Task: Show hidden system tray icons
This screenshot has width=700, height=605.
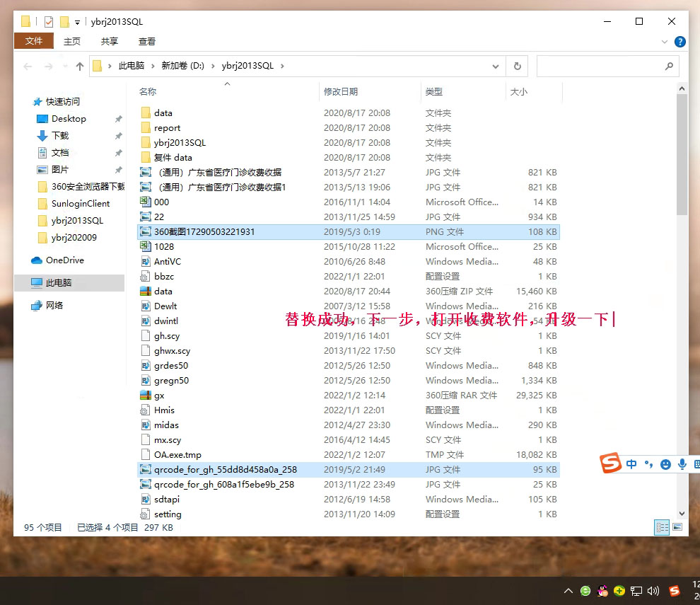Action: pyautogui.click(x=568, y=590)
